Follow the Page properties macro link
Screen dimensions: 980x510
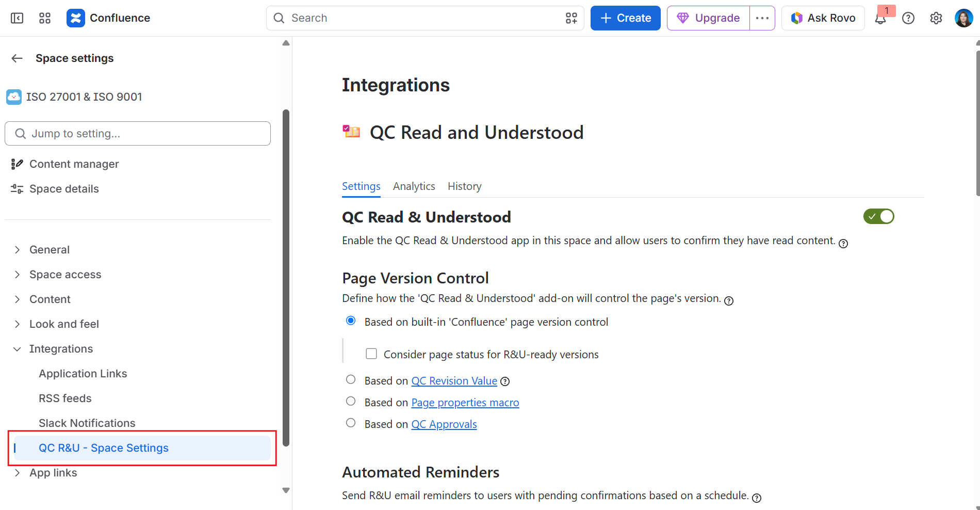(x=465, y=403)
